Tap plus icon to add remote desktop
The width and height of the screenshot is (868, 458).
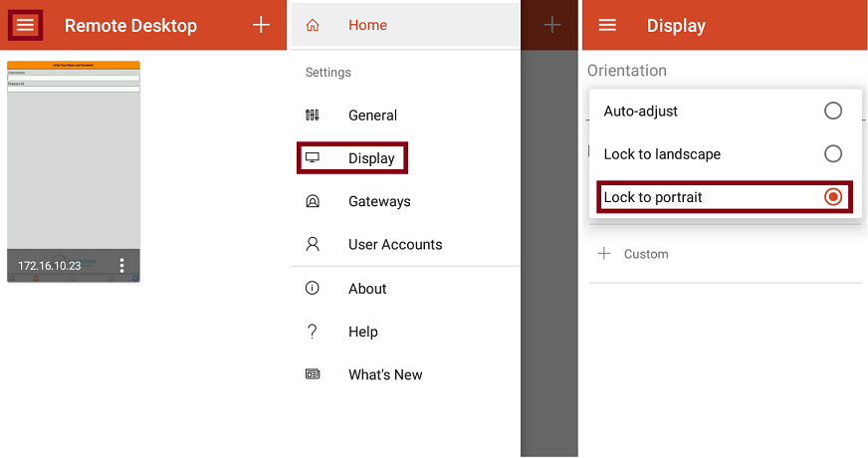tap(261, 25)
